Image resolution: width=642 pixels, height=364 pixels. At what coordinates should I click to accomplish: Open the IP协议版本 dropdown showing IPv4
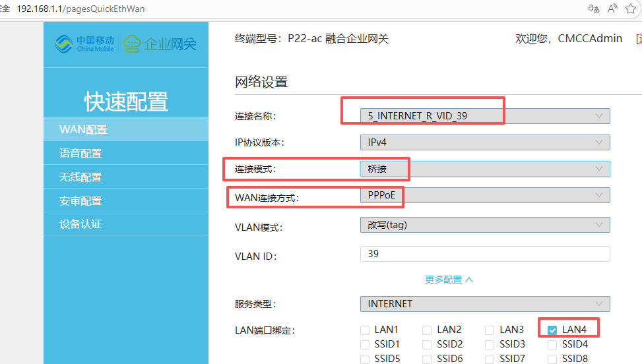coord(485,142)
